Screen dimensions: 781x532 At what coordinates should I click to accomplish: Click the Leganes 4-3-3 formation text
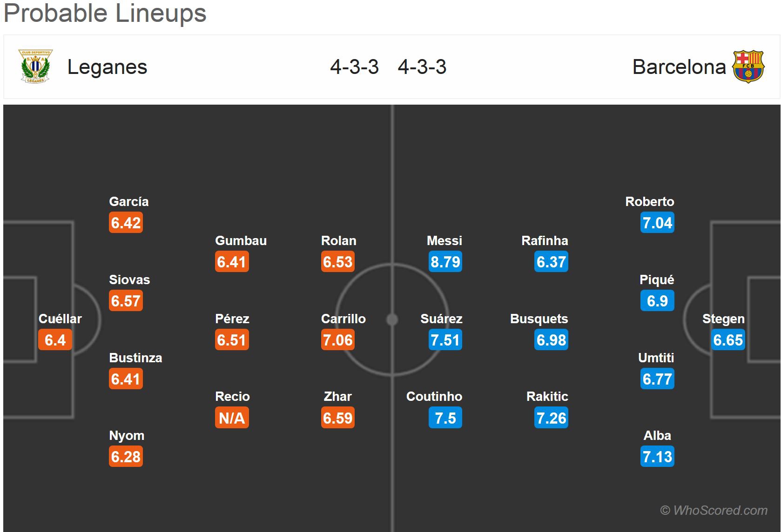355,67
